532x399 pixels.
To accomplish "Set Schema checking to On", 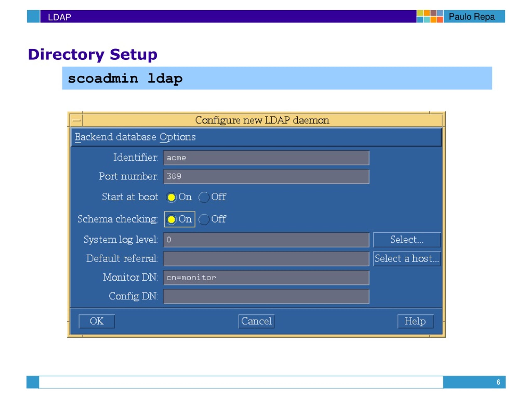I will pyautogui.click(x=179, y=219).
